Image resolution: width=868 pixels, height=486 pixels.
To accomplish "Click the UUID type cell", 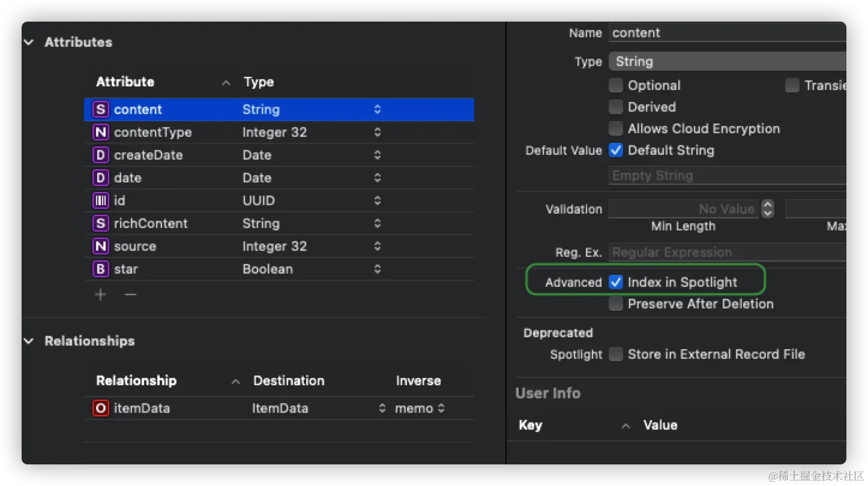I will pyautogui.click(x=259, y=200).
